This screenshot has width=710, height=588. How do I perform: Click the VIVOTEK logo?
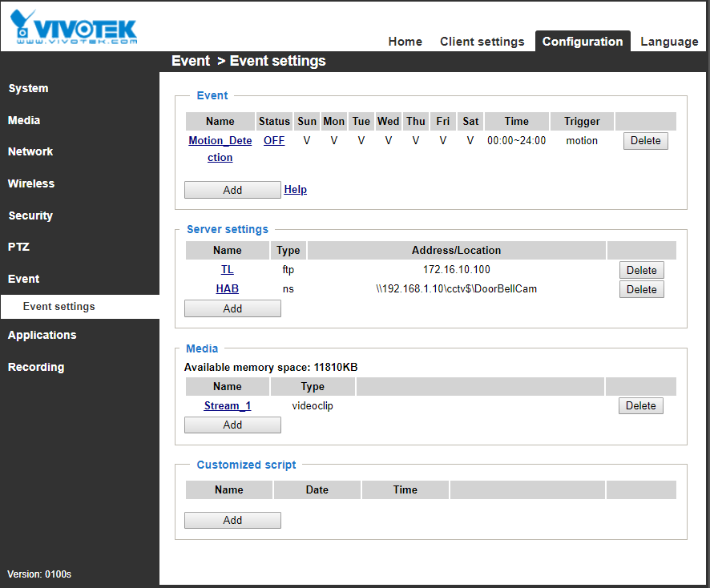pyautogui.click(x=74, y=26)
